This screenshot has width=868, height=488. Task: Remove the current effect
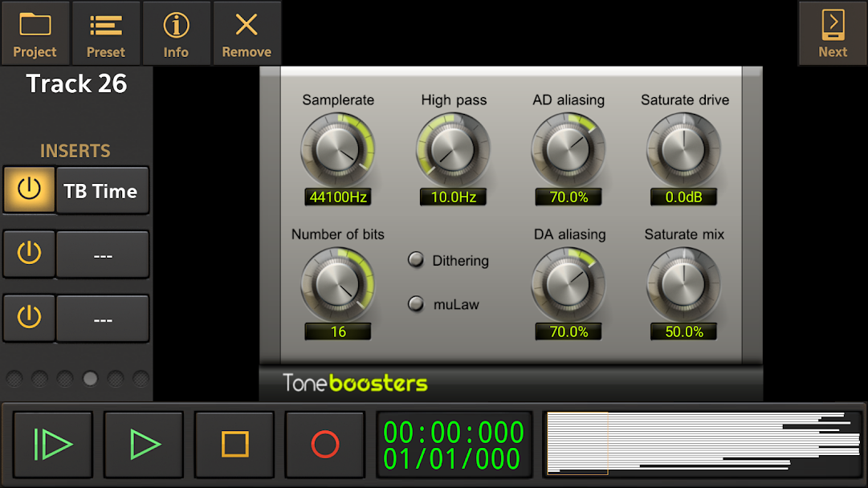[x=247, y=33]
